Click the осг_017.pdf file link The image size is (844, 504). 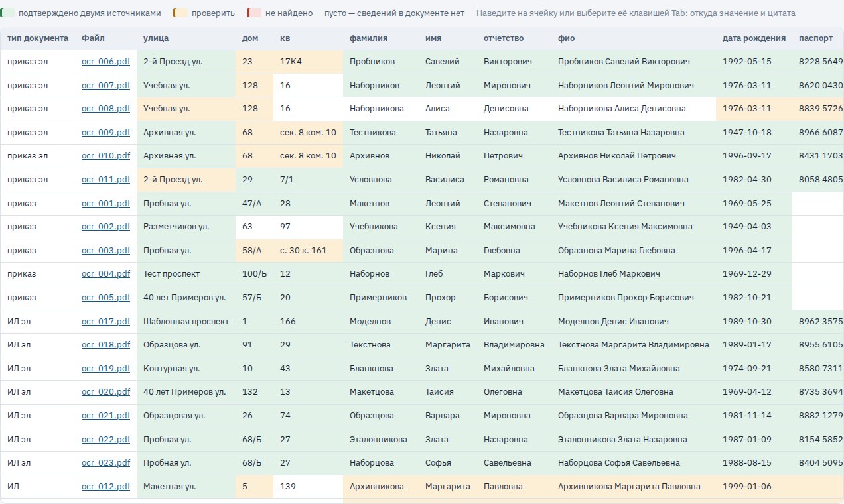[x=106, y=322]
